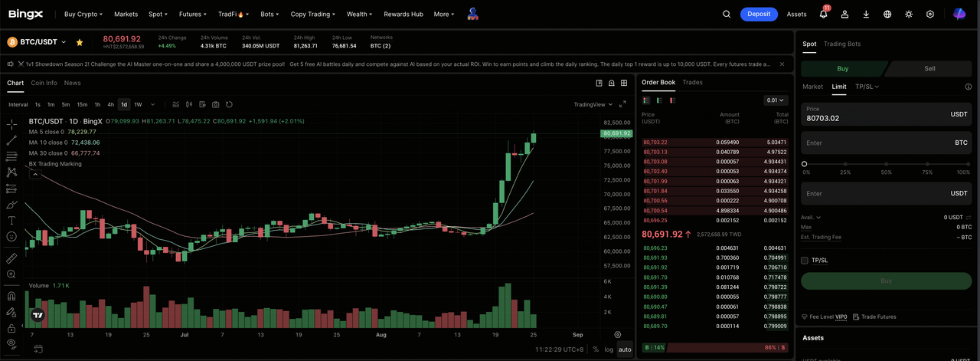This screenshot has width=980, height=361.
Task: Open the chart indicators icon
Action: coord(175,104)
